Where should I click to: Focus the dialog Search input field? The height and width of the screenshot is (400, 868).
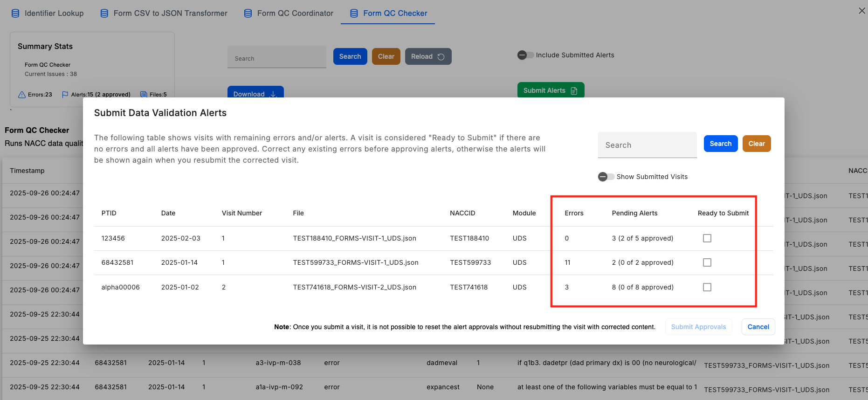click(647, 145)
